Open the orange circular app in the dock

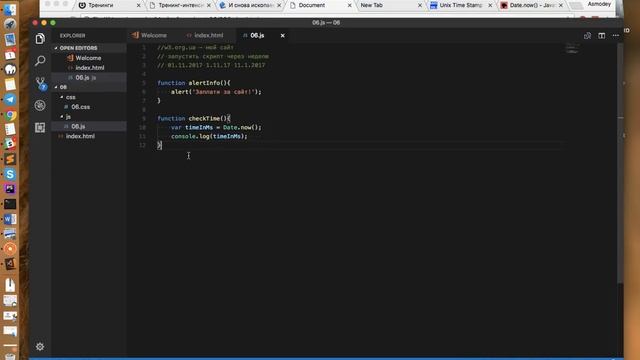10,249
